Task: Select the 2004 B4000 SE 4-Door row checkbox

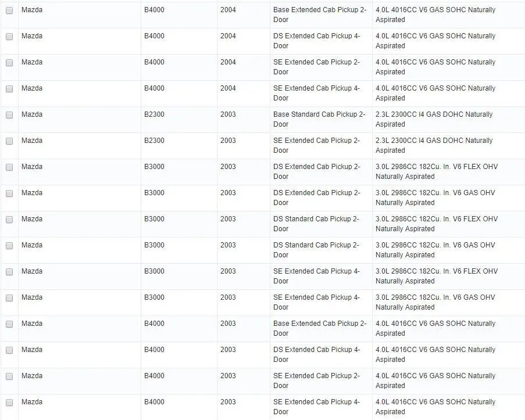Action: (9, 89)
